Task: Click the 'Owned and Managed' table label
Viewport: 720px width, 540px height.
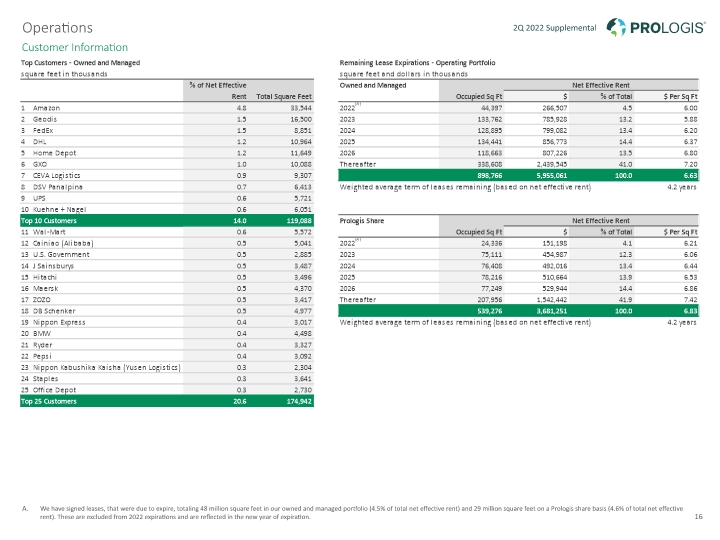Action: [x=373, y=85]
